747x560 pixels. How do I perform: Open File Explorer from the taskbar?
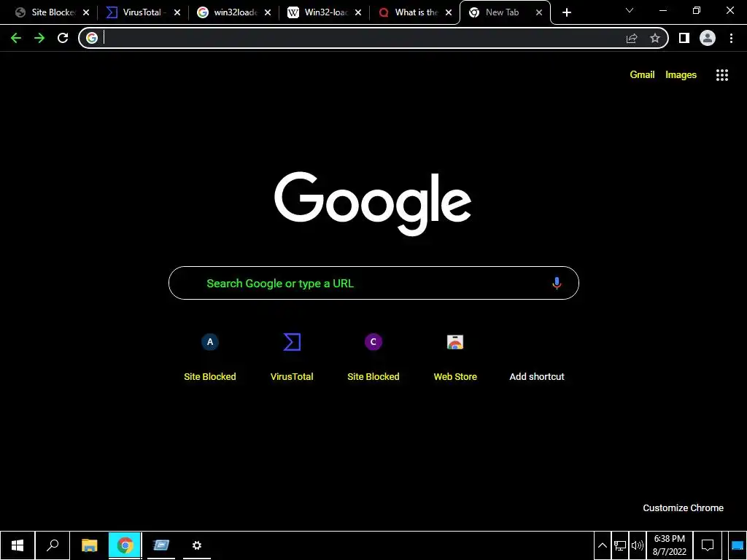(89, 545)
